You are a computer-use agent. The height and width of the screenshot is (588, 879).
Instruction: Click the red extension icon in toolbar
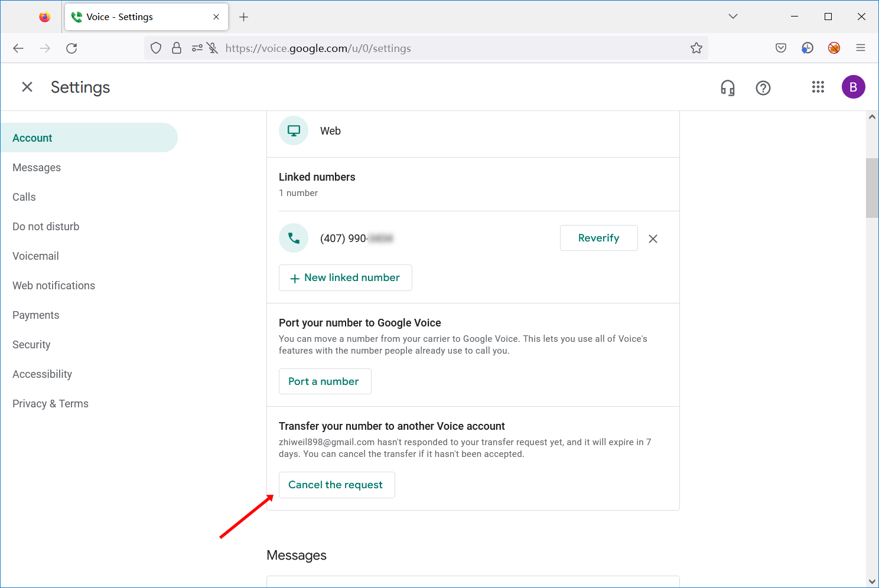pyautogui.click(x=834, y=48)
